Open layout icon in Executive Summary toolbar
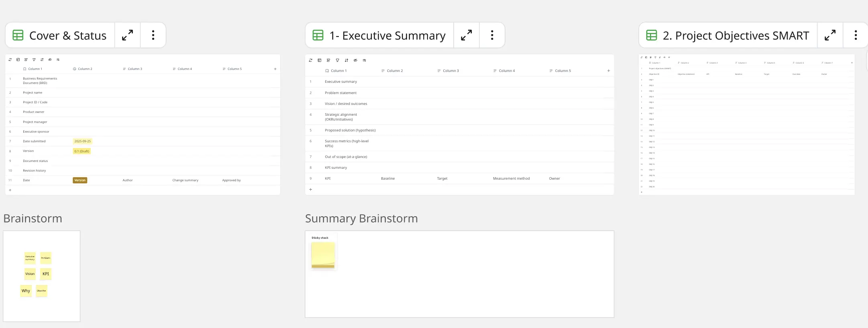Image resolution: width=868 pixels, height=328 pixels. click(x=320, y=60)
